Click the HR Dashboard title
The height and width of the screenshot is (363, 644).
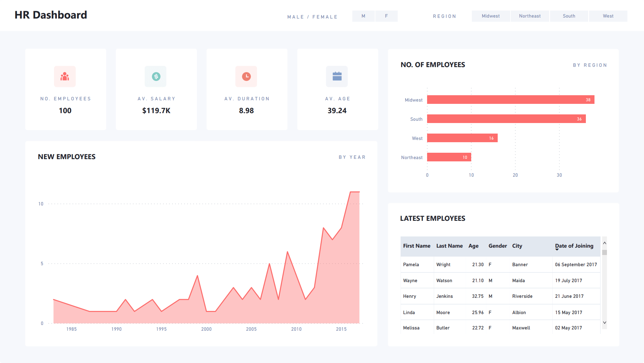point(51,15)
